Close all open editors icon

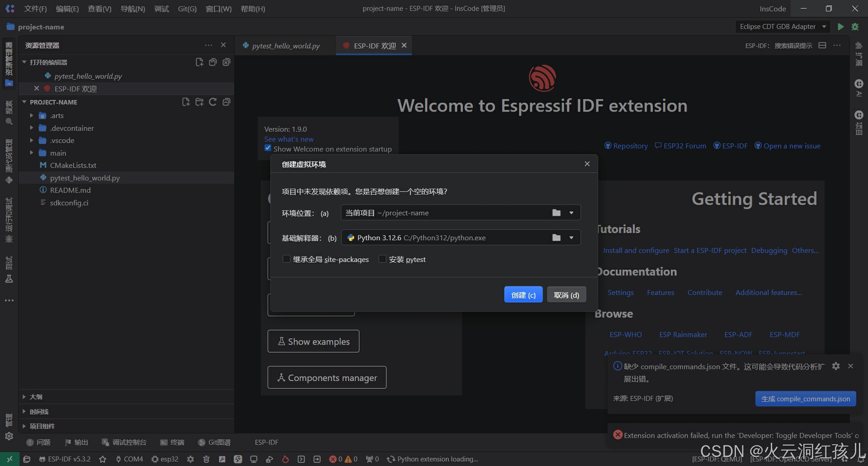click(x=226, y=62)
